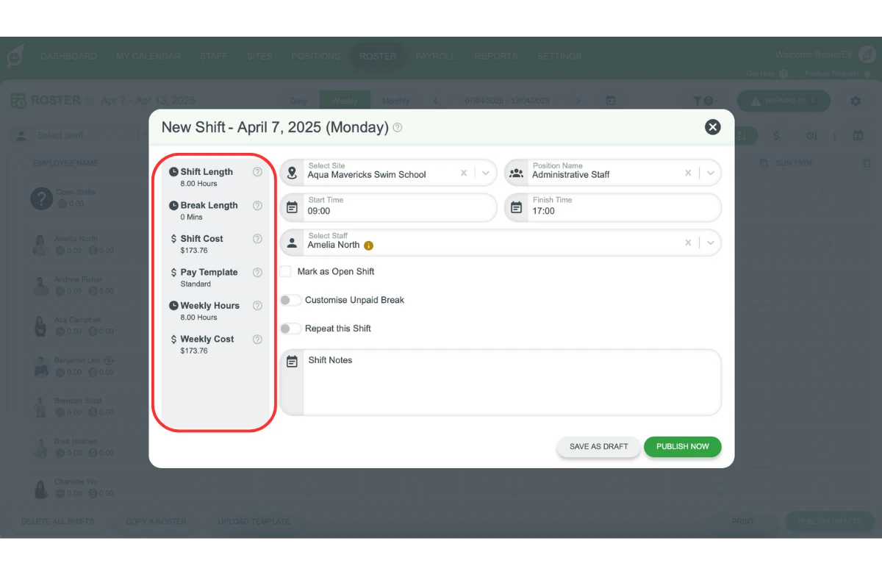Image resolution: width=882 pixels, height=588 pixels.
Task: Switch roster to Daily view tab
Action: (298, 101)
